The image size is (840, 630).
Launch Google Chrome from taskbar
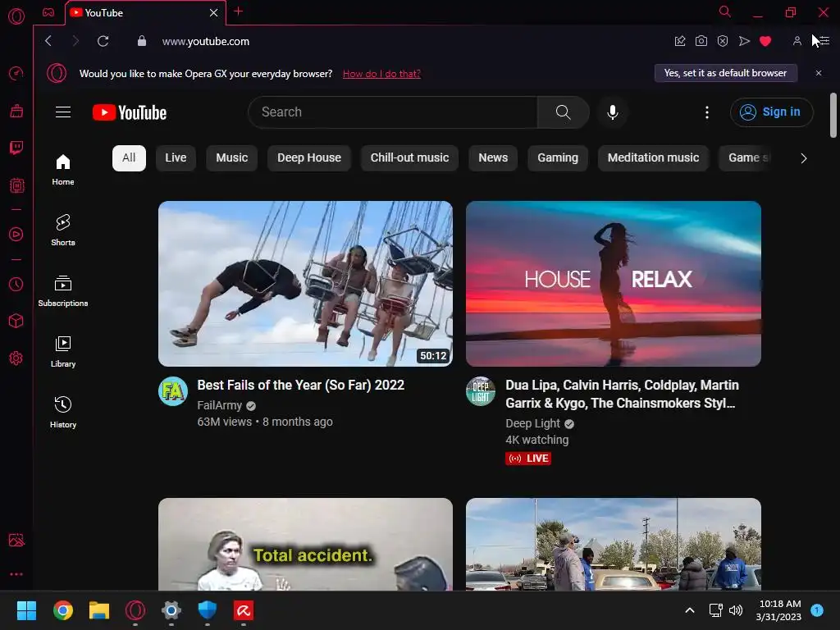tap(63, 610)
